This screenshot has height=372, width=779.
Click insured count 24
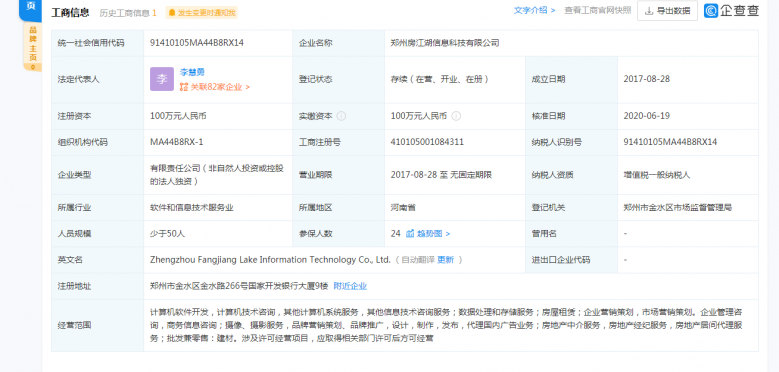[x=395, y=233]
